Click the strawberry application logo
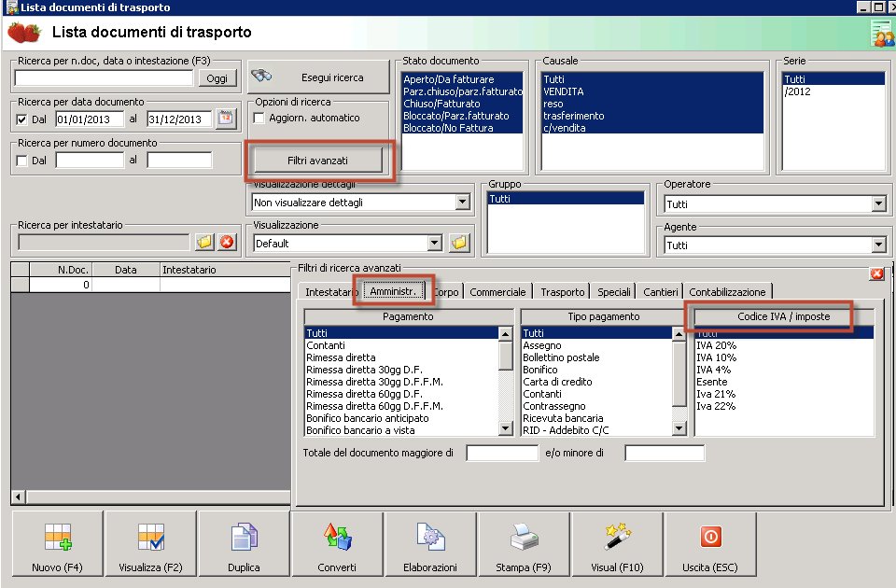This screenshot has width=896, height=588. click(24, 33)
